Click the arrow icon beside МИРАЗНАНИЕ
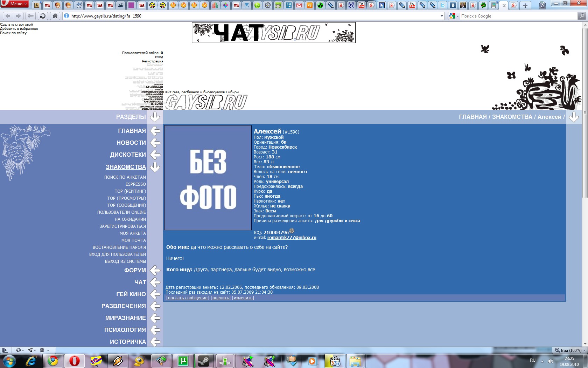588x368 pixels. click(x=155, y=318)
